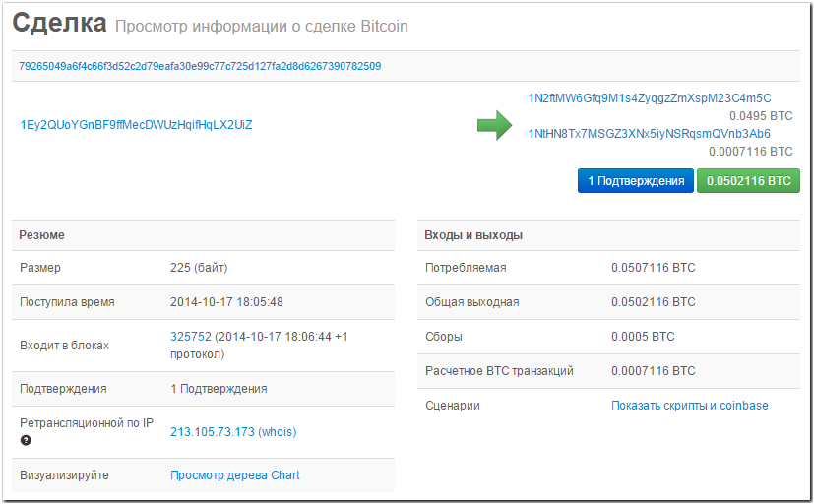Screen dimensions: 814x504
Task: Select 1 Подтверждения value in summary table
Action: point(219,389)
